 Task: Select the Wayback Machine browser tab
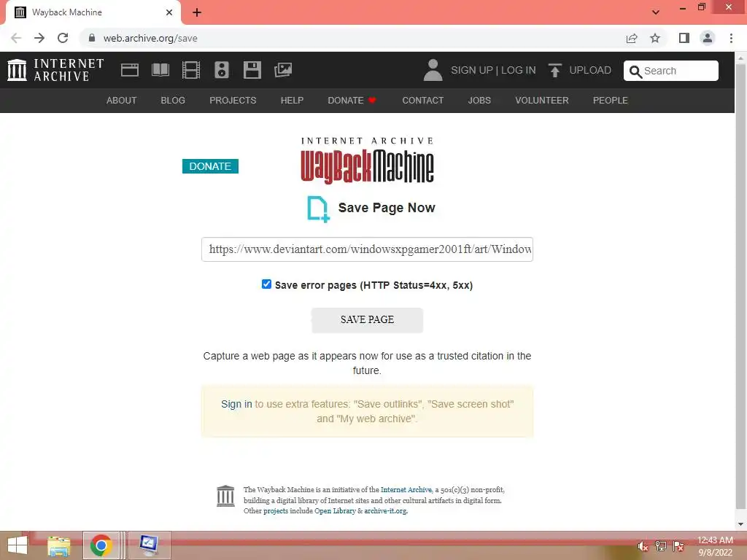93,12
